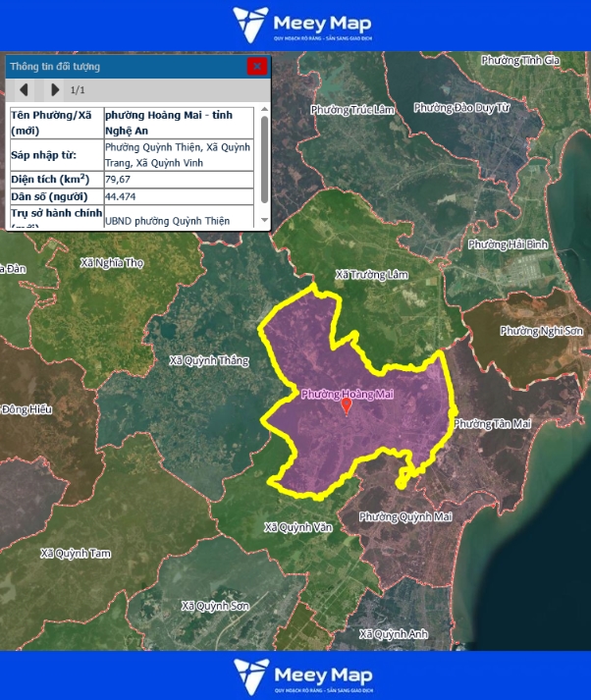Select Xã Quỳnh Sơn on the map
Image resolution: width=591 pixels, height=700 pixels.
(x=216, y=606)
